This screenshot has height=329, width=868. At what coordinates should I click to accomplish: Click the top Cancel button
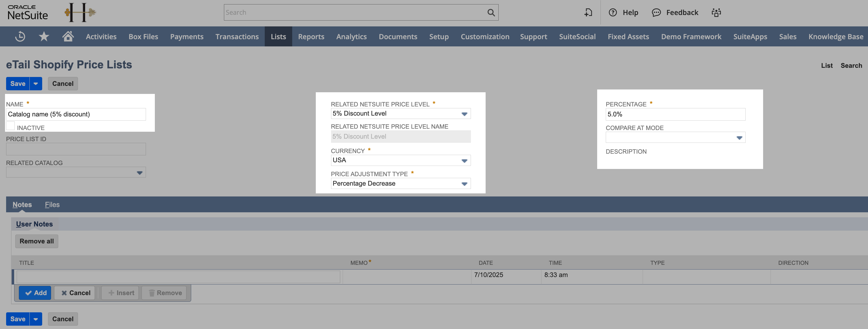click(x=63, y=84)
